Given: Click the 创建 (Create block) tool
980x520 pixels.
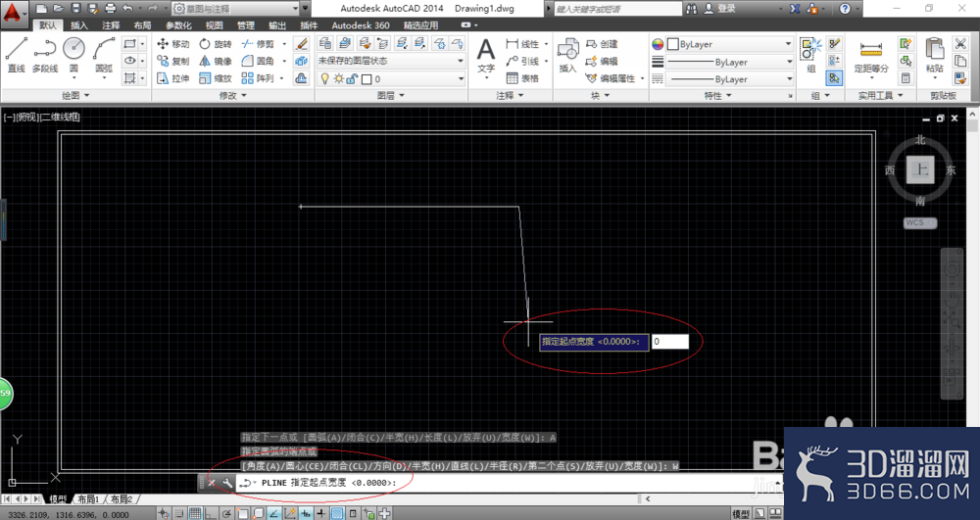Looking at the screenshot, I should click(602, 44).
